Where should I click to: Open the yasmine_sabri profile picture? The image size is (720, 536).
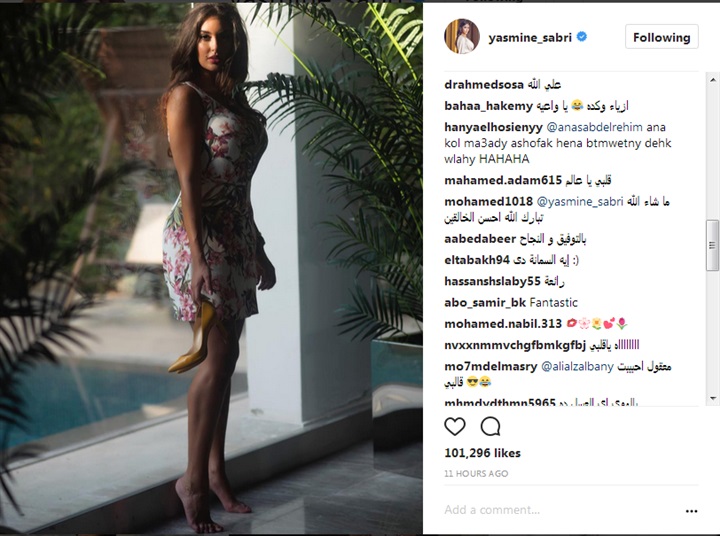coord(461,37)
